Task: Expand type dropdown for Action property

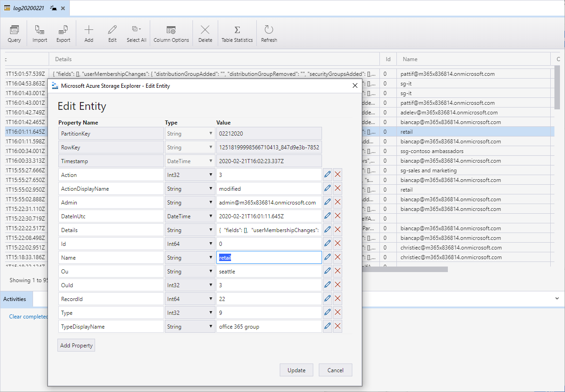Action: pos(189,175)
